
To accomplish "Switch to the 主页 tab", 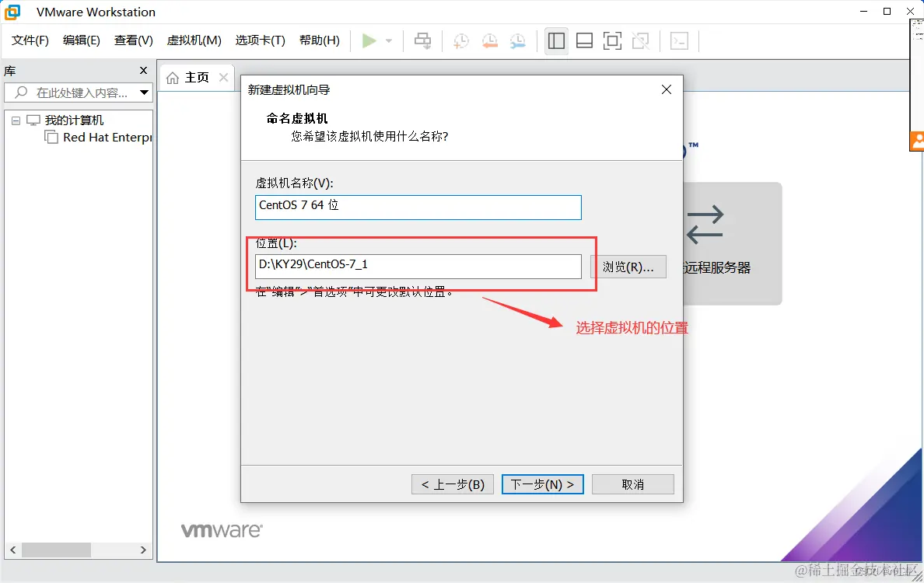I will click(197, 77).
